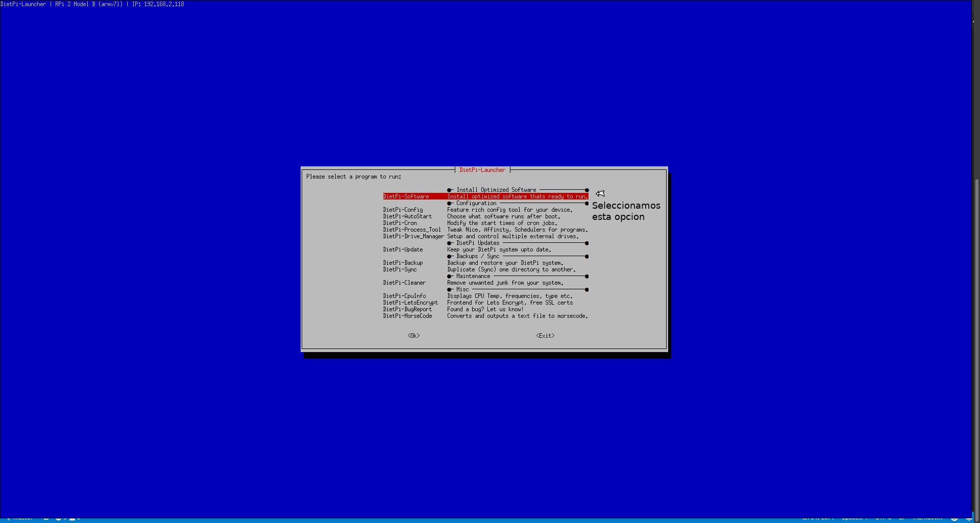Select the DietPi-Cleaner option
Screen dimensions: 980x523
tap(404, 283)
